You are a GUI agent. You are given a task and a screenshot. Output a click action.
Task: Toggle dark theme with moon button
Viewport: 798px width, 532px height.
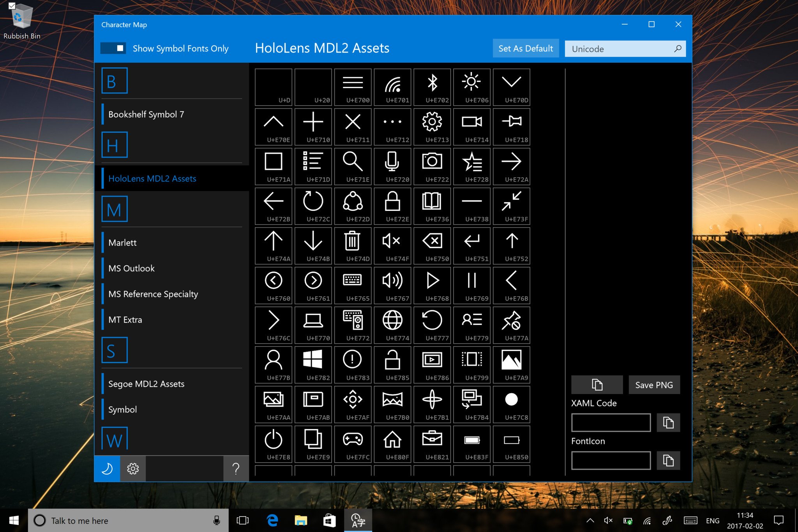(x=107, y=468)
